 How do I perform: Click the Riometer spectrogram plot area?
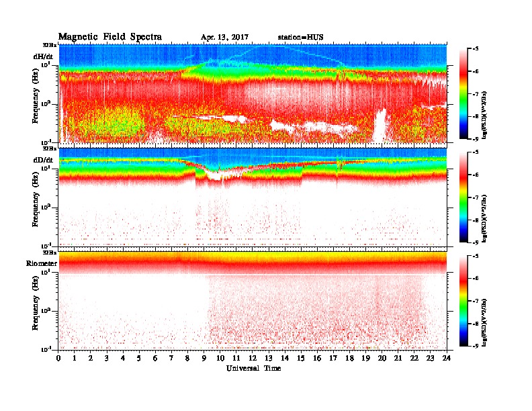tap(253, 301)
